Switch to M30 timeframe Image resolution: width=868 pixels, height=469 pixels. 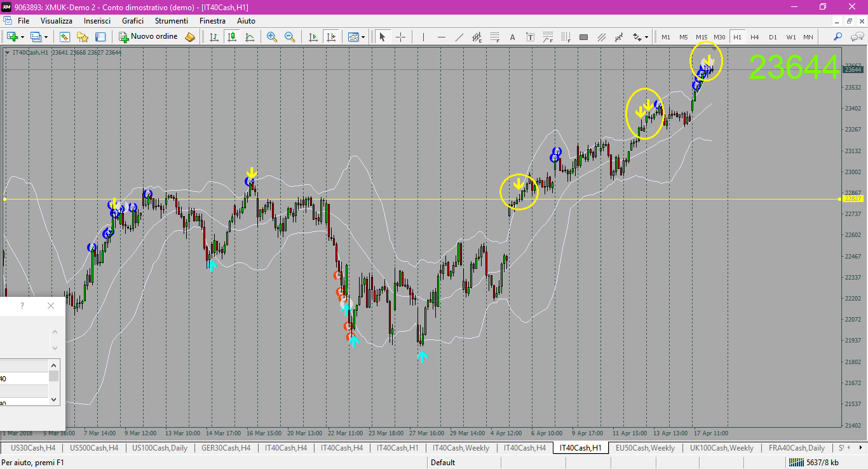click(x=719, y=37)
